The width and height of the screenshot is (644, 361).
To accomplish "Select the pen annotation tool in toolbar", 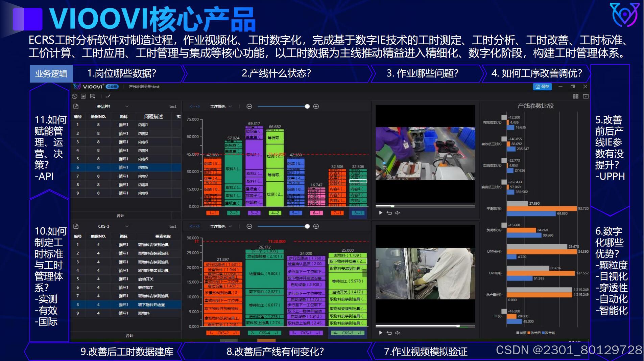I will [x=108, y=96].
